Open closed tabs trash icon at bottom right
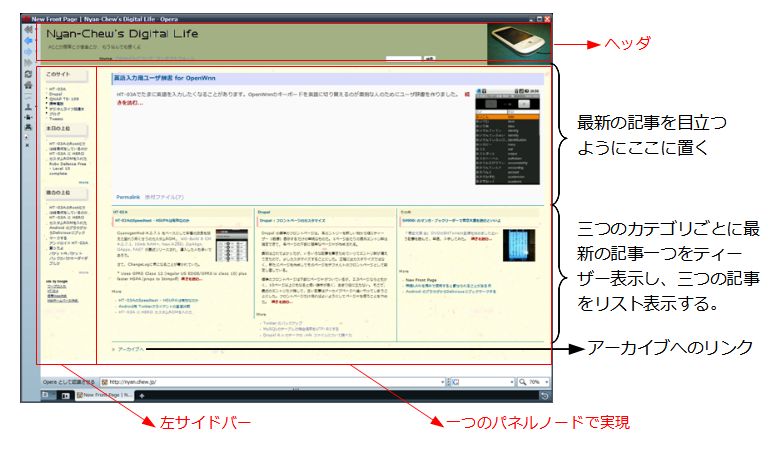The width and height of the screenshot is (779, 449). tap(545, 396)
